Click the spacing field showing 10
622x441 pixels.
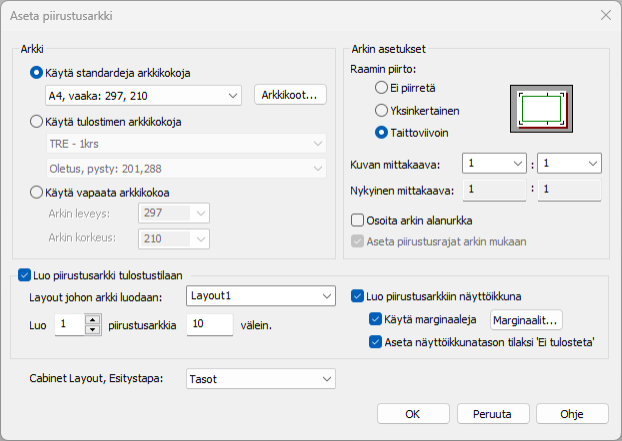[208, 324]
